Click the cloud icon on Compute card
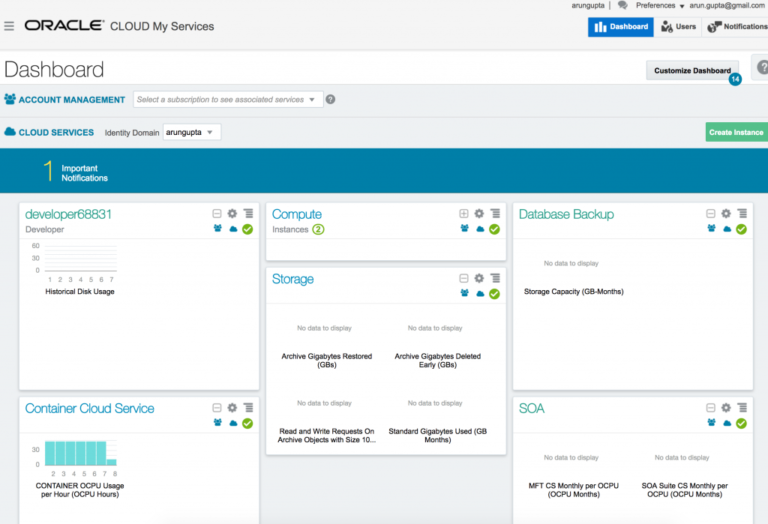Viewport: 768px width, 524px height. point(480,229)
